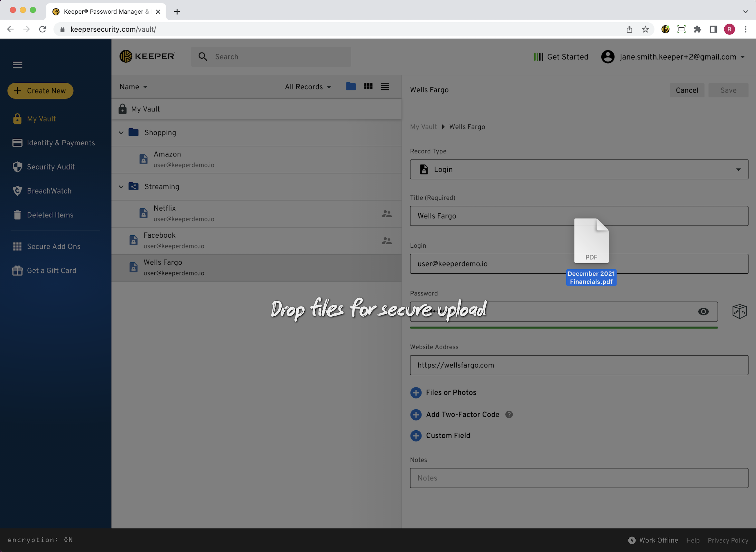Click Work Offline in the footer
Image resolution: width=756 pixels, height=552 pixels.
[653, 540]
